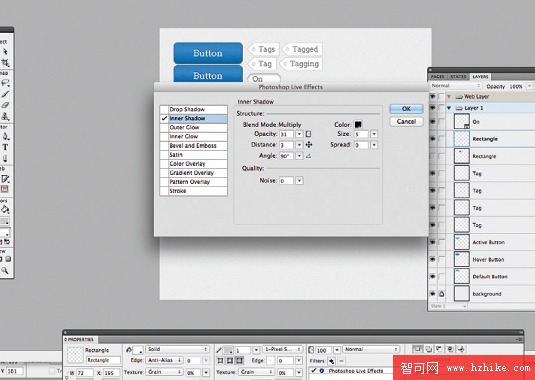Enable the Drop Shadow effect checkbox

coord(164,109)
